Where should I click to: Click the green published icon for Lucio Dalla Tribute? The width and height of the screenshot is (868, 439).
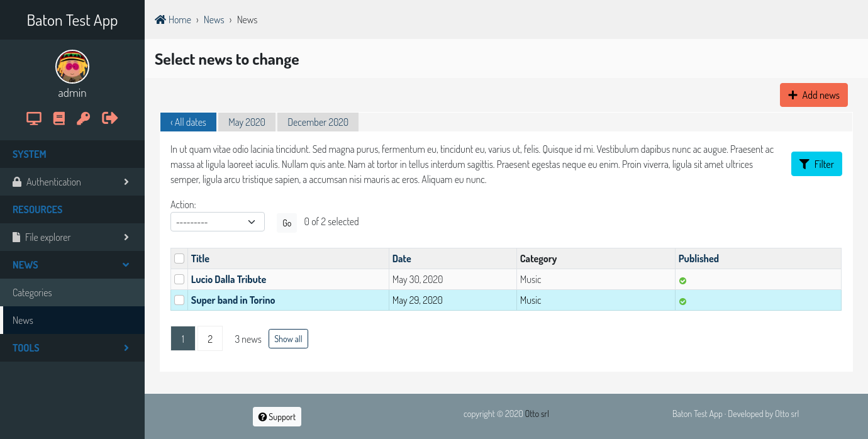point(682,281)
